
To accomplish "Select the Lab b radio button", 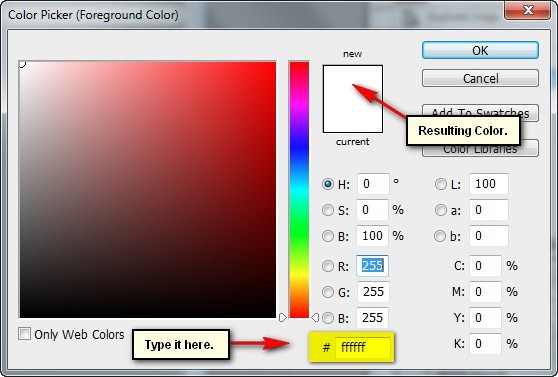I will [x=440, y=236].
